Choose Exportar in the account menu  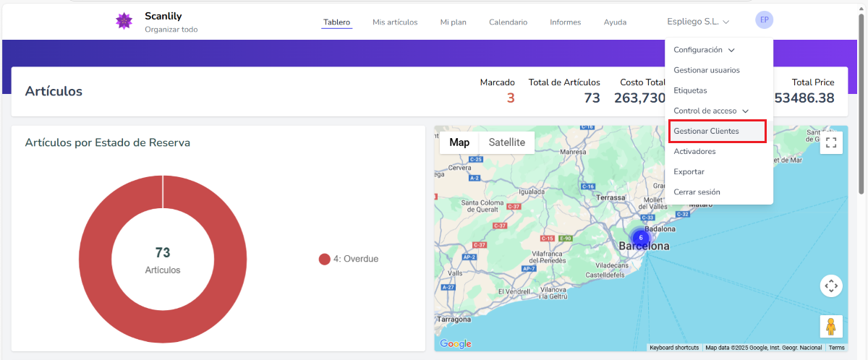689,171
